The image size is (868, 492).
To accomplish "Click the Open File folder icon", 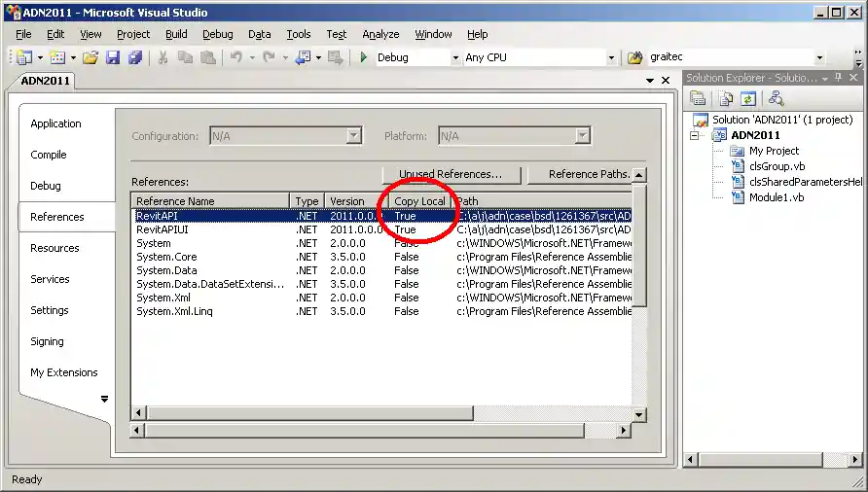I will [90, 58].
